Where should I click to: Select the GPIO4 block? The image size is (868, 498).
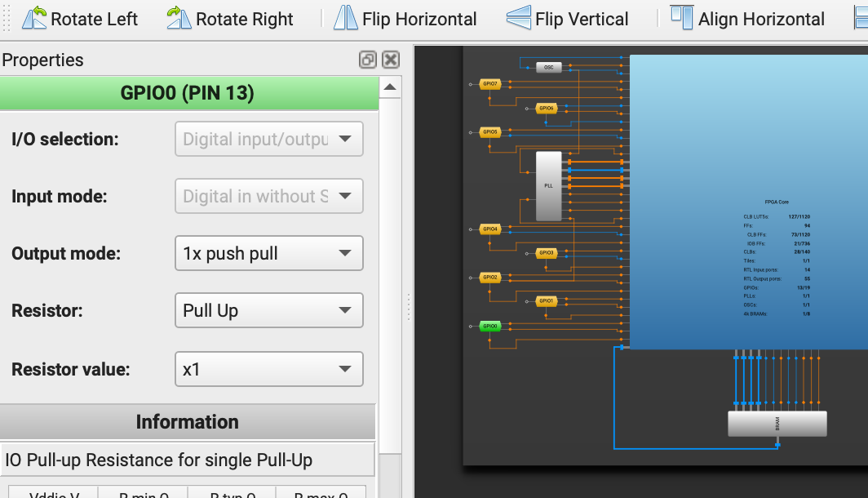(x=490, y=229)
